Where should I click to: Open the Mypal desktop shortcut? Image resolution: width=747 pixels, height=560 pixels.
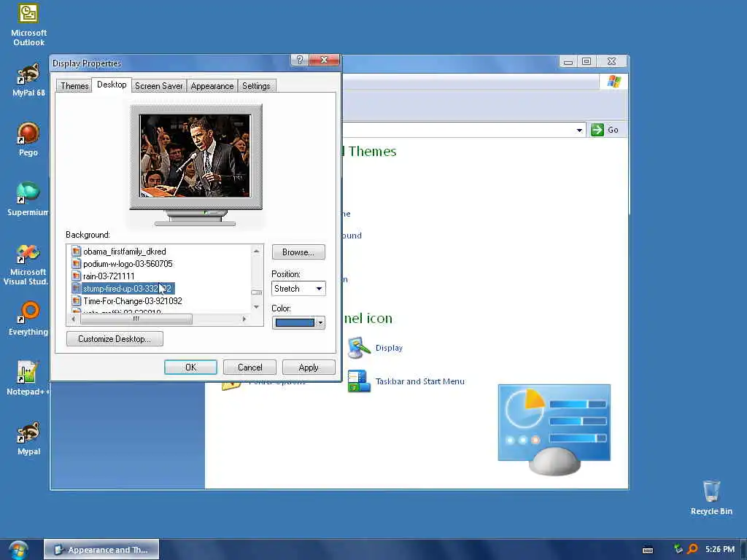[28, 438]
